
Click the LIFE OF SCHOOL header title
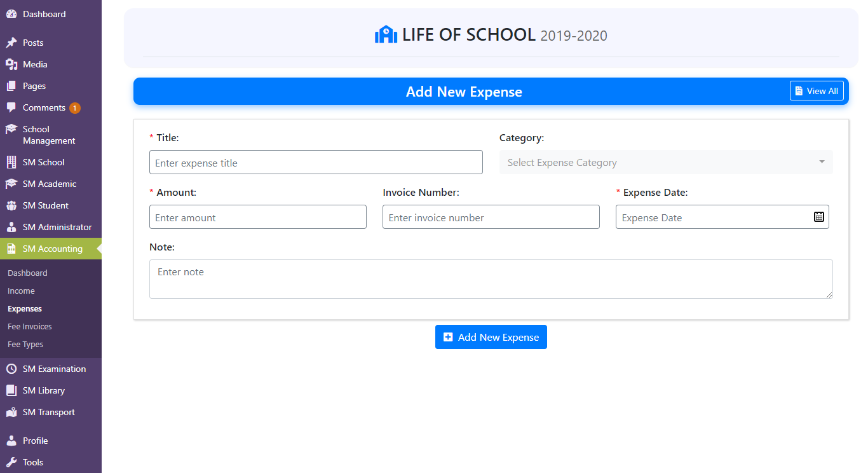[469, 34]
